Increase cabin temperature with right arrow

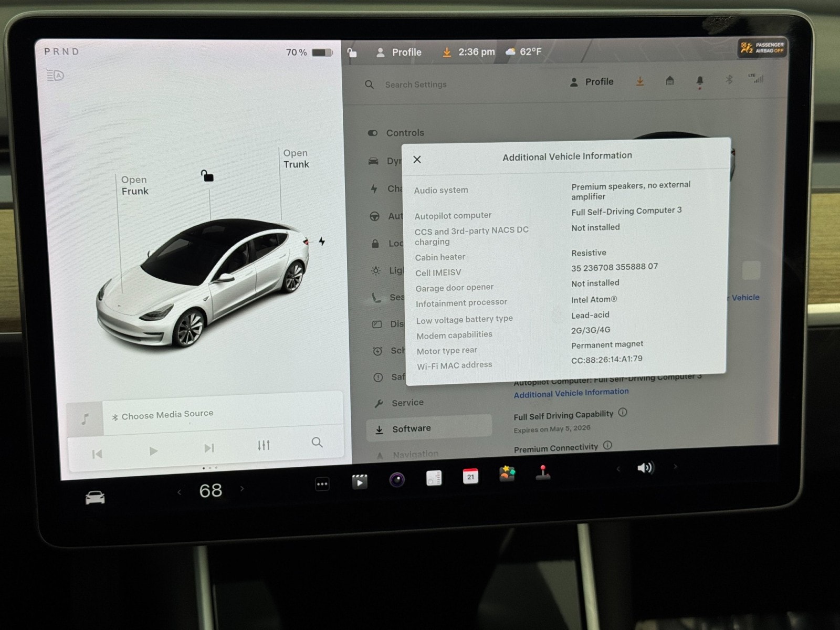pyautogui.click(x=242, y=489)
